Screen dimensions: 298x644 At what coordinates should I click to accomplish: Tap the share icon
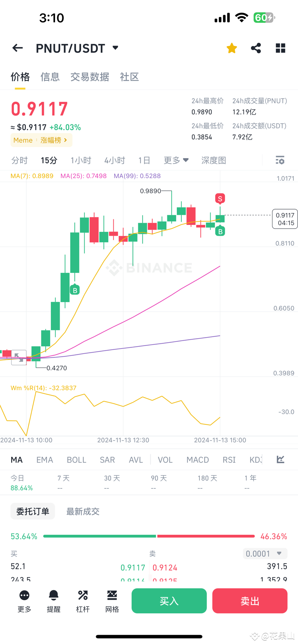click(x=256, y=48)
